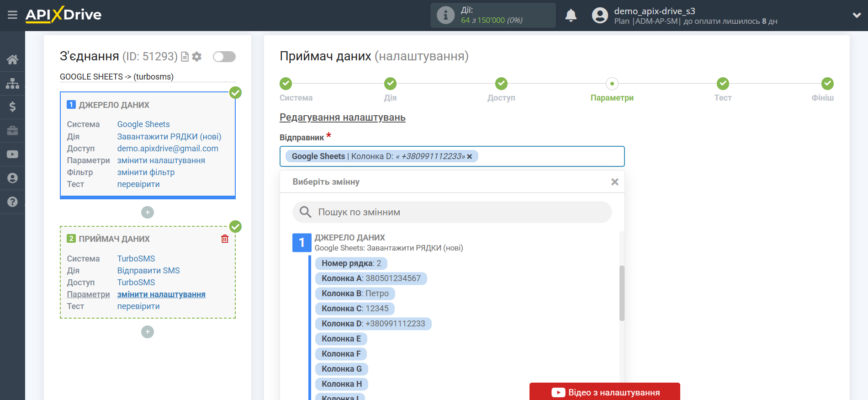Go to Система step
Screen dimensions: 868x400
(286, 84)
